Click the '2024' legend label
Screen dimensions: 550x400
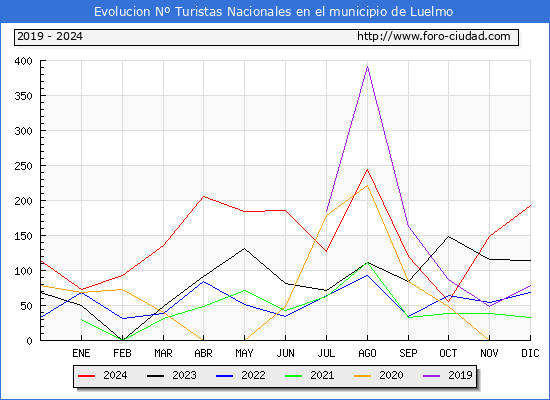[115, 375]
